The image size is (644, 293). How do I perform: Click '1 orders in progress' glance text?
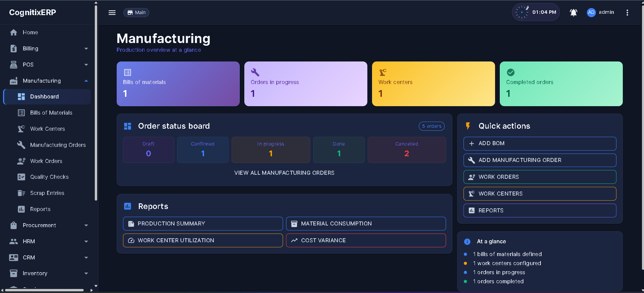[499, 273]
